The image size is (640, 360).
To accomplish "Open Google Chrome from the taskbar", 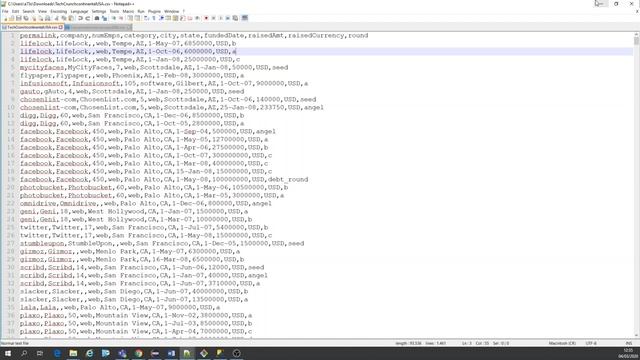I will coord(138,353).
